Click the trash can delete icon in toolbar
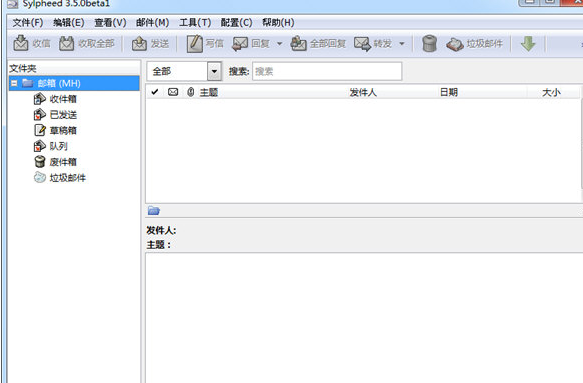583x383 pixels. (429, 44)
